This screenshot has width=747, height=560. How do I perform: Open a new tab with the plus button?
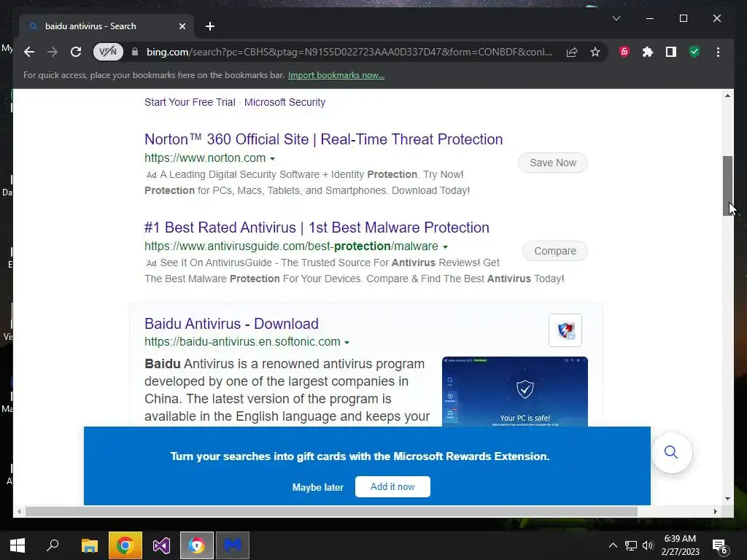(x=210, y=26)
